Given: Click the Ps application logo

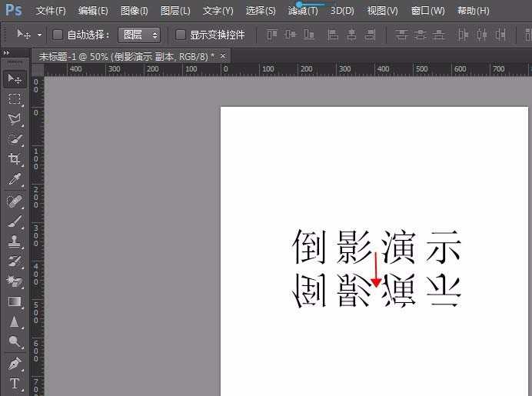Looking at the screenshot, I should tap(14, 10).
